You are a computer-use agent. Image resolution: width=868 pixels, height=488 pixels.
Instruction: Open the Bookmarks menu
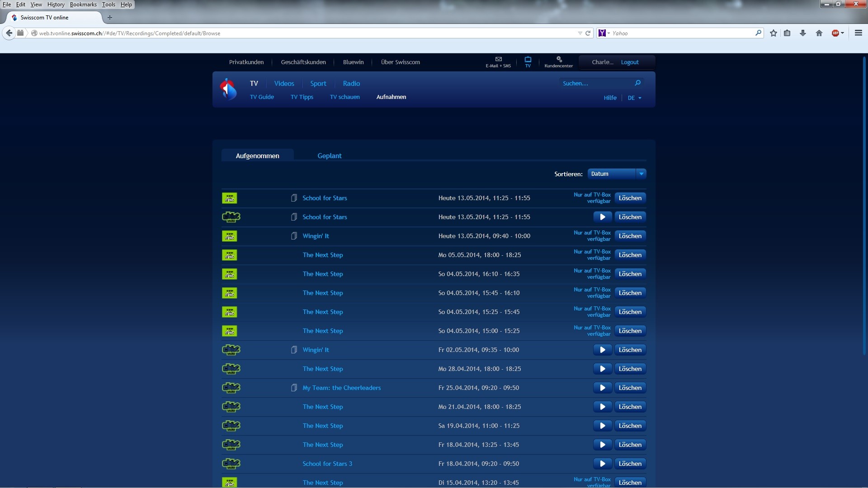tap(83, 5)
